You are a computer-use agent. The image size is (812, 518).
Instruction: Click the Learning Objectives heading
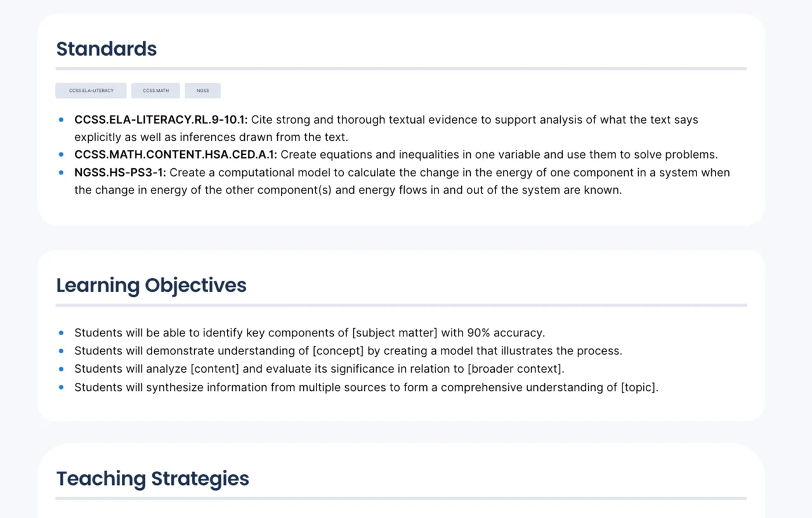point(151,285)
